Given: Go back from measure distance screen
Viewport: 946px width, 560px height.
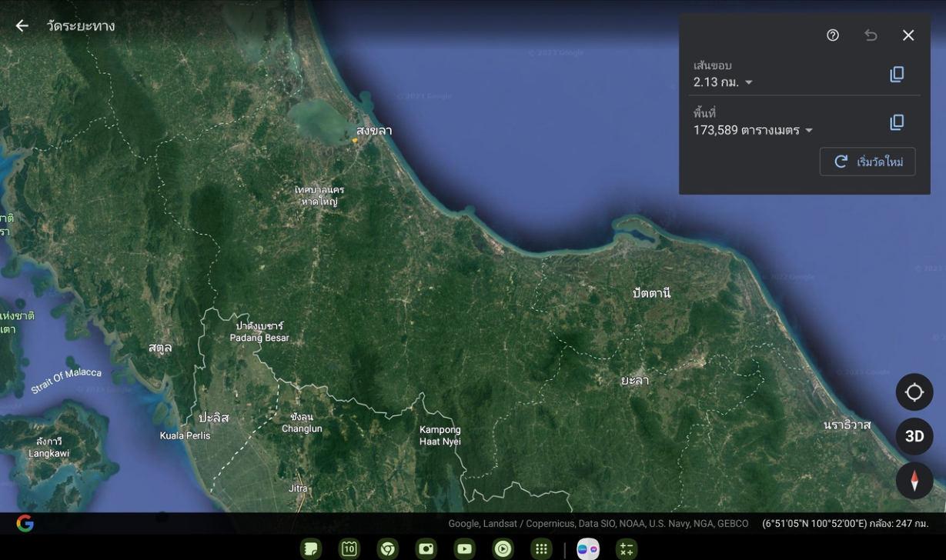Looking at the screenshot, I should tap(22, 26).
